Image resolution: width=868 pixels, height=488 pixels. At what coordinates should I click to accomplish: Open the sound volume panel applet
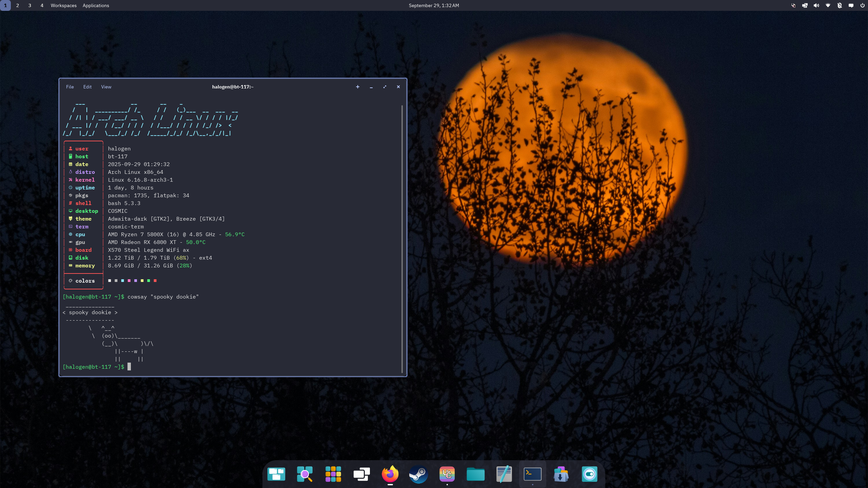click(x=816, y=5)
